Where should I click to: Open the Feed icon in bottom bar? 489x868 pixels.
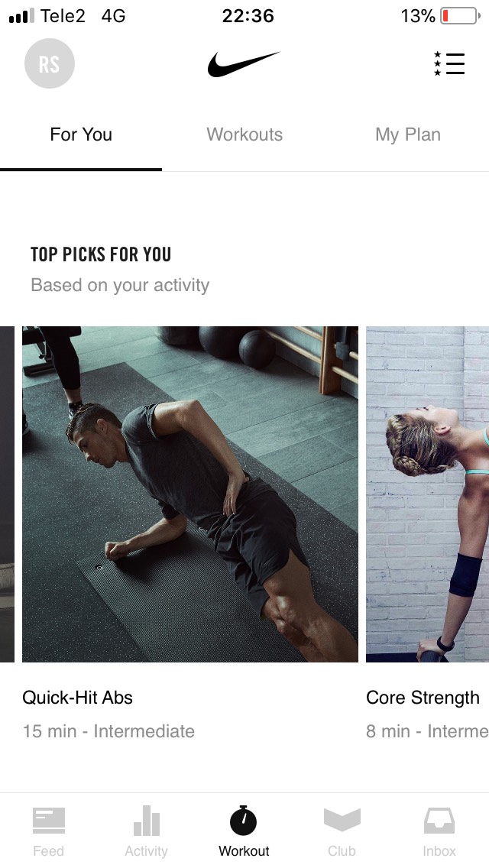49,821
